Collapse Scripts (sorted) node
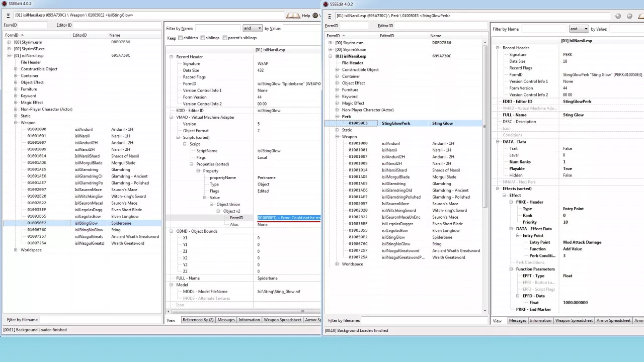 pyautogui.click(x=178, y=137)
